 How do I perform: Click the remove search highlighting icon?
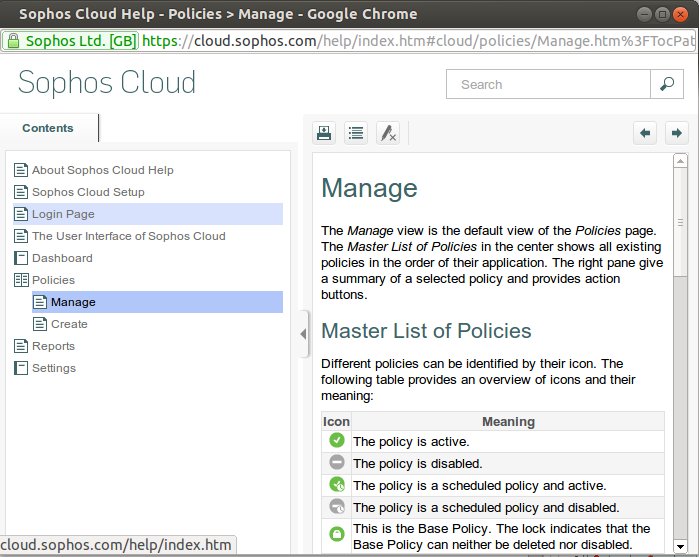click(388, 133)
